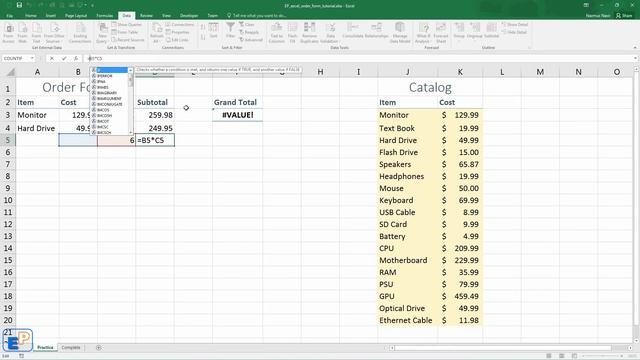The height and width of the screenshot is (360, 640).
Task: Click the Share button
Action: (624, 16)
